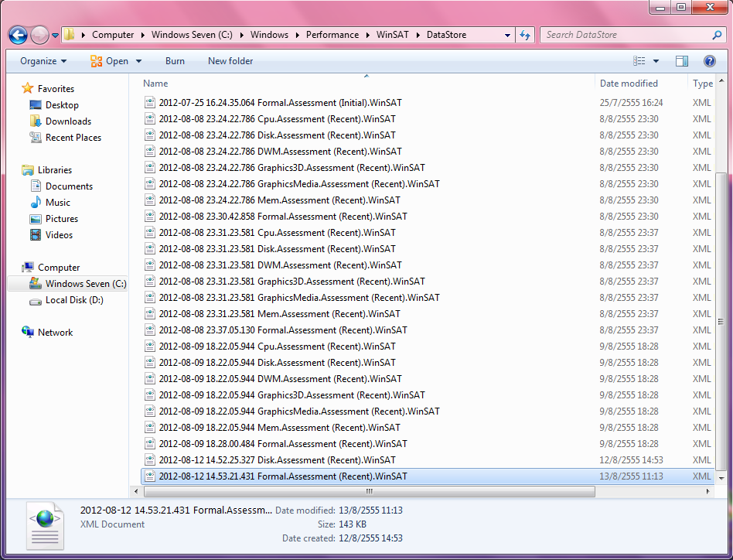Image resolution: width=733 pixels, height=560 pixels.
Task: Select 2012-08-12 14.52.25.327 Disk.Assessment file icon
Action: pyautogui.click(x=149, y=460)
